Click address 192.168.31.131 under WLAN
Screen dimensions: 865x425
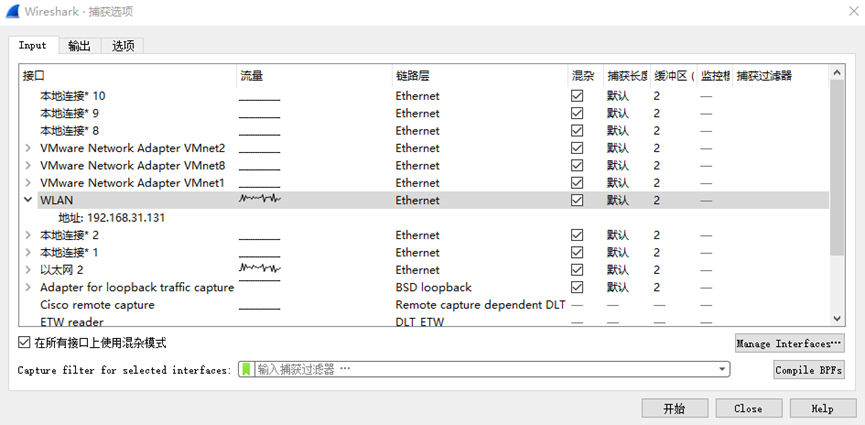tap(112, 218)
